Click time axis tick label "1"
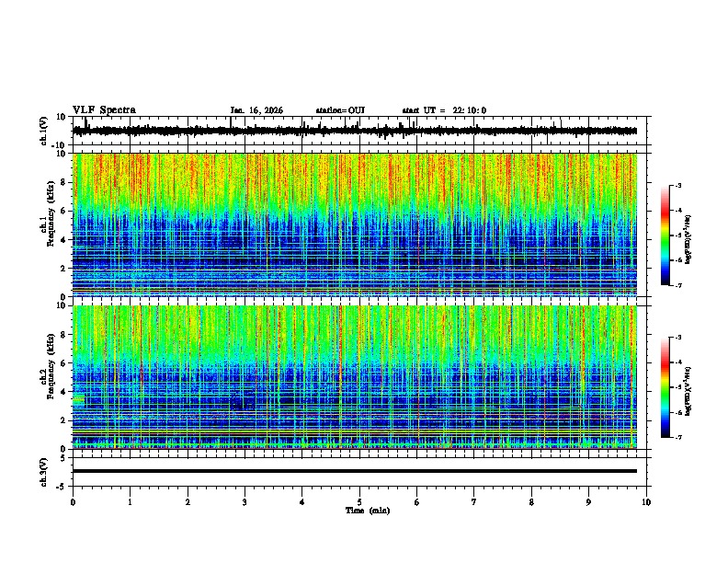 click(x=130, y=502)
